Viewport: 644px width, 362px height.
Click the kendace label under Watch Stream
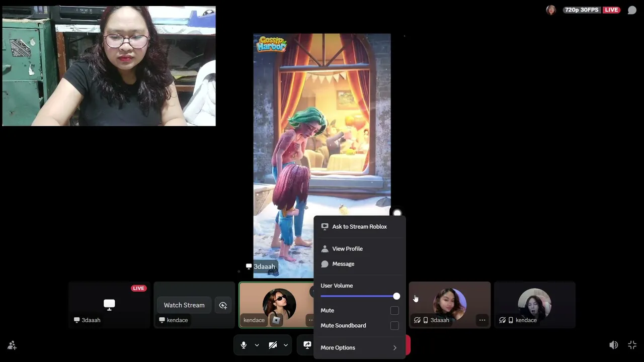click(x=177, y=320)
